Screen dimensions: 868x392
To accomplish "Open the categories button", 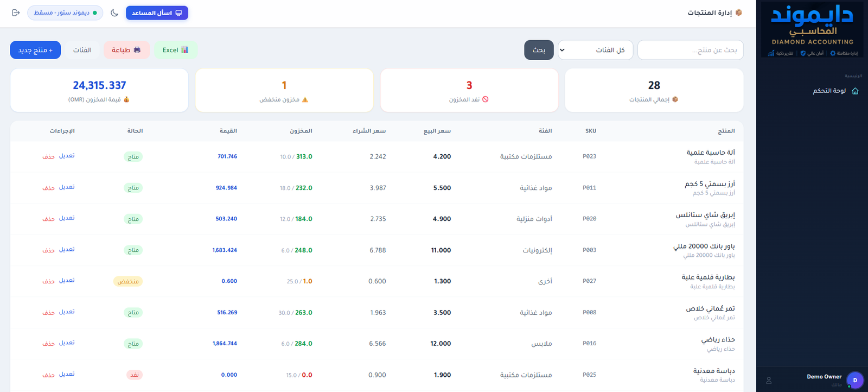I will coord(82,50).
